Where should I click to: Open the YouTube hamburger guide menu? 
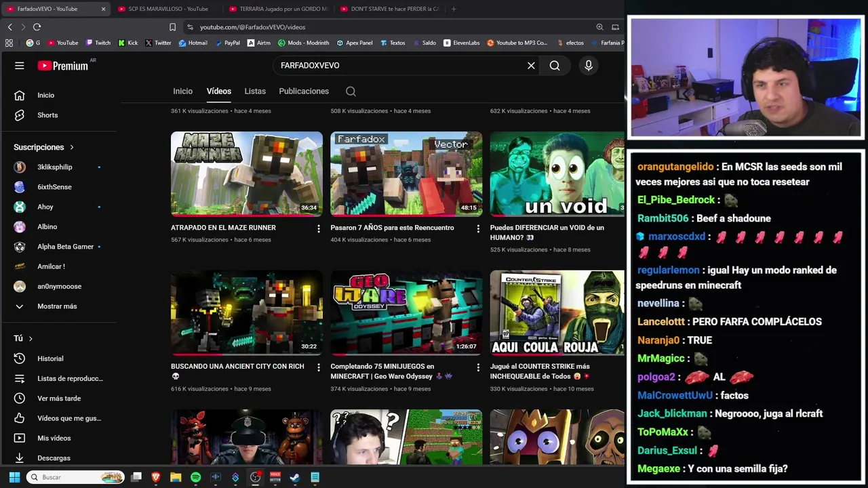20,66
